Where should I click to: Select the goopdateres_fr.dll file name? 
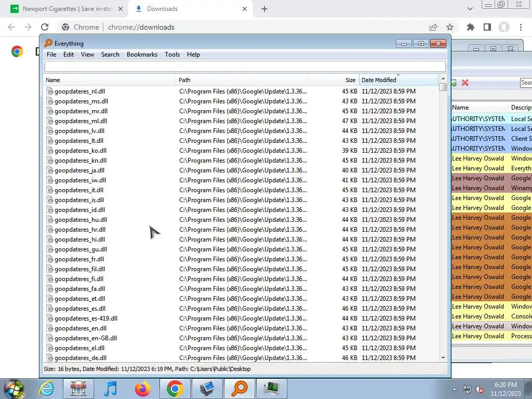pyautogui.click(x=79, y=259)
